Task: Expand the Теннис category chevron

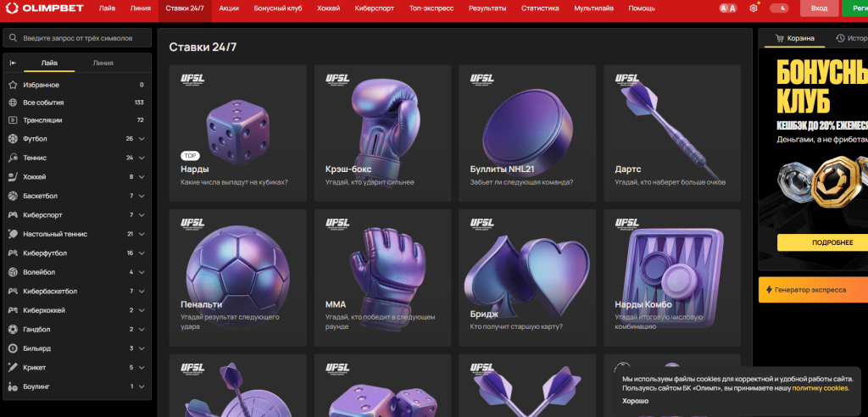Action: click(142, 158)
